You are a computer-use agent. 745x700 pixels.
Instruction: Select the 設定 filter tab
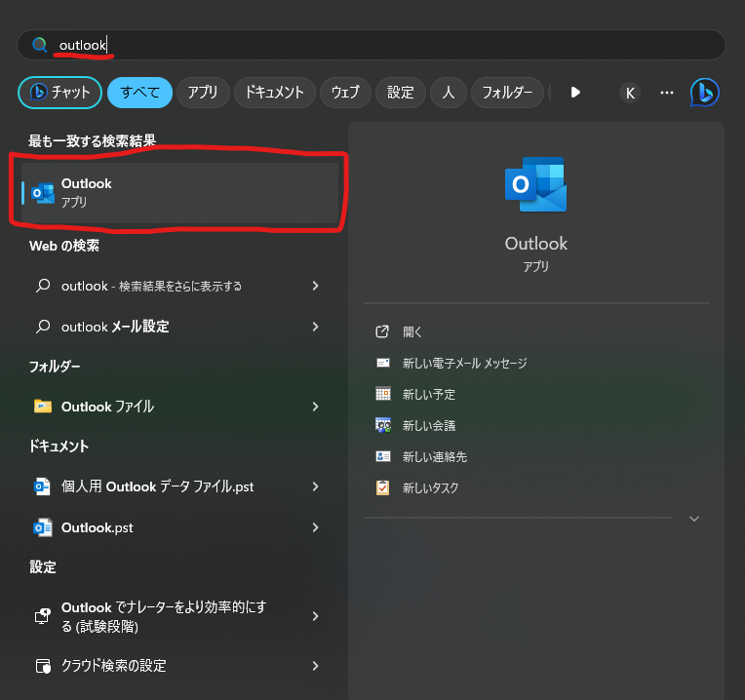pos(401,92)
